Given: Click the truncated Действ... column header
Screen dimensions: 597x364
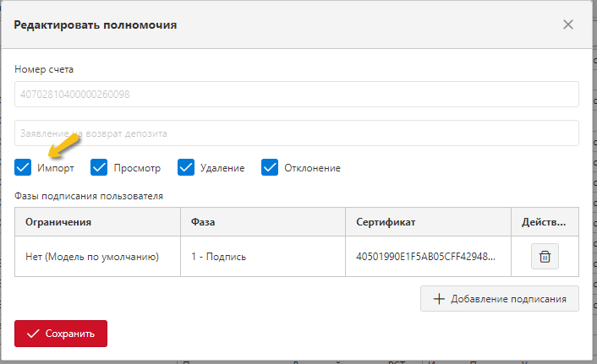Looking at the screenshot, I should [x=545, y=222].
